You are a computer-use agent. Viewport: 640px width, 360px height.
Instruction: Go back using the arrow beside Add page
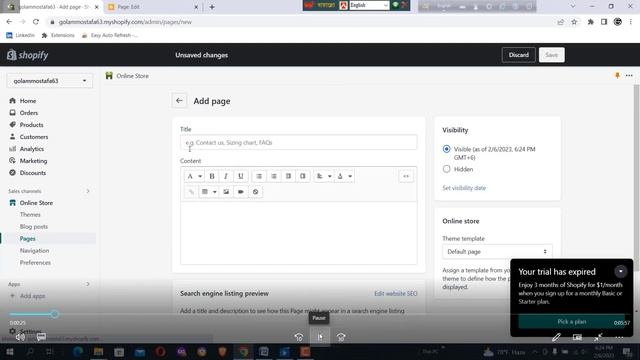tap(179, 101)
